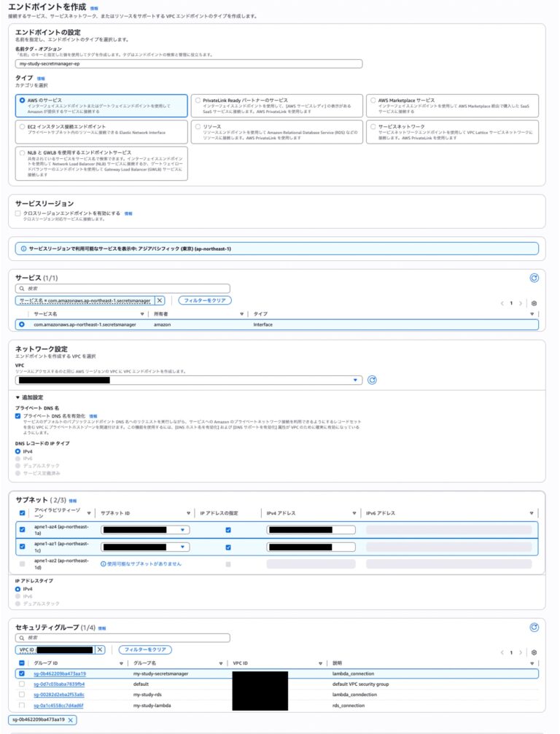This screenshot has width=560, height=734.
Task: Open the sg-00282d2eba2f53a8c group link
Action: tap(59, 695)
